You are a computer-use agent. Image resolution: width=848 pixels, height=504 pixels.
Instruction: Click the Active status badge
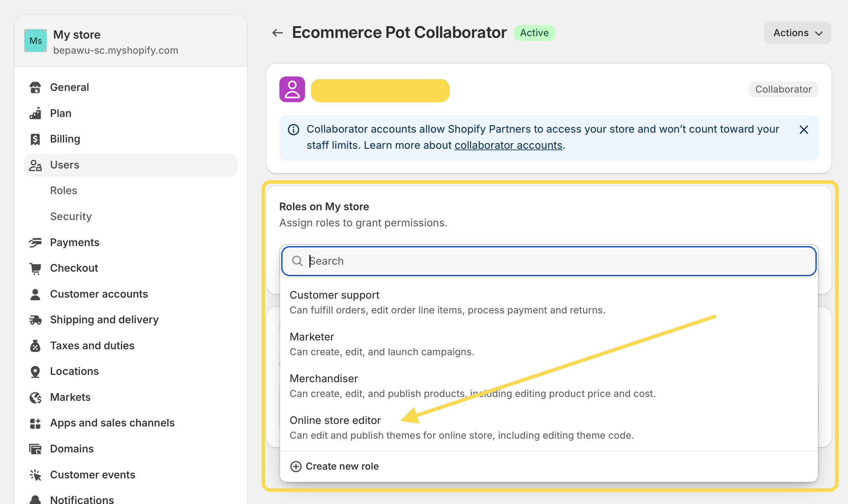[x=534, y=33]
